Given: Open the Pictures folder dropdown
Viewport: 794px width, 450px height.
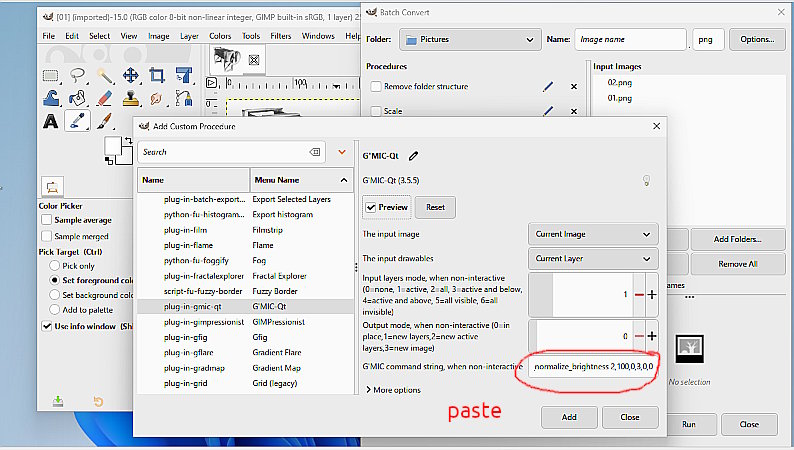Looking at the screenshot, I should (x=469, y=40).
